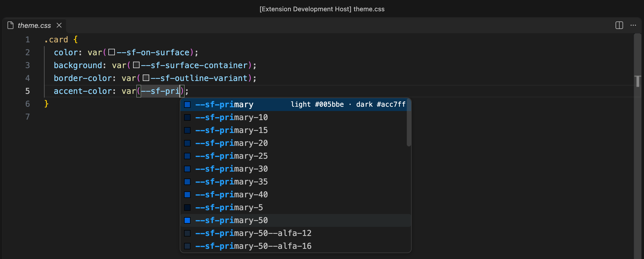This screenshot has height=259, width=644.
Task: Click color icon beside --sf-primary-50--alfa-12
Action: pyautogui.click(x=187, y=233)
